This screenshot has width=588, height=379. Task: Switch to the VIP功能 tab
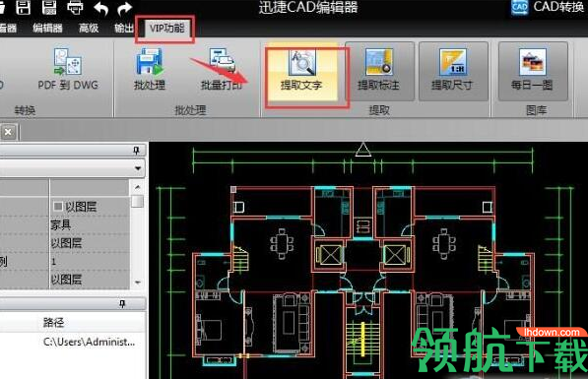(166, 29)
